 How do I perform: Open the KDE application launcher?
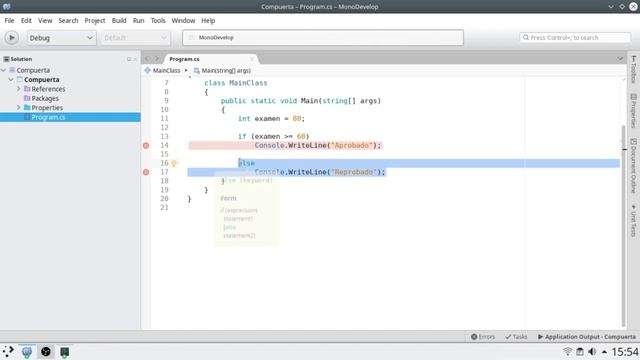coord(8,351)
